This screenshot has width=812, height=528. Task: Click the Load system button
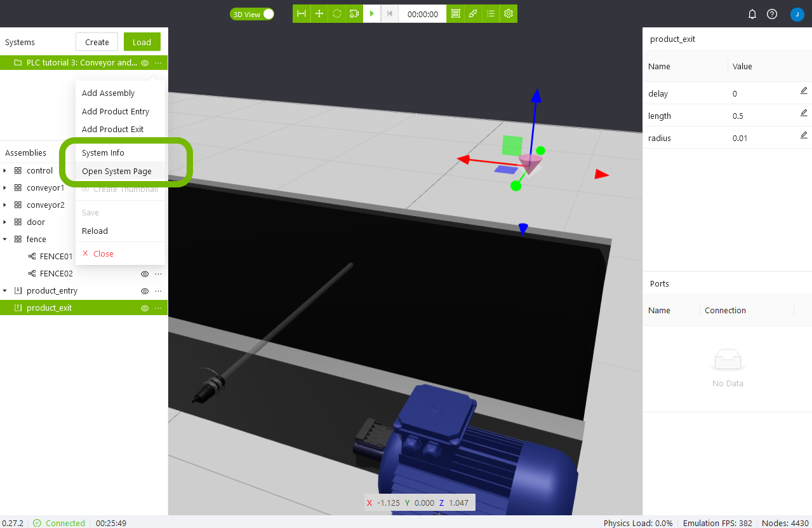(x=142, y=42)
